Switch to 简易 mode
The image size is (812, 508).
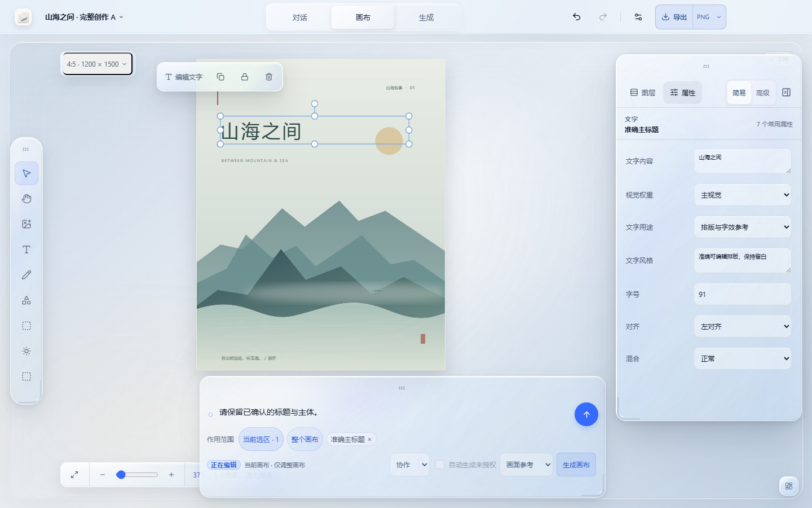[x=739, y=93]
